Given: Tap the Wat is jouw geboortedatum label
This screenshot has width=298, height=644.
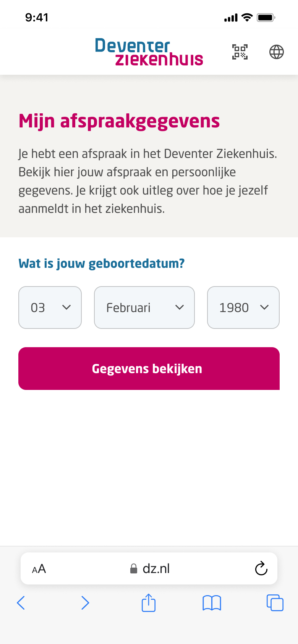Looking at the screenshot, I should (x=102, y=264).
